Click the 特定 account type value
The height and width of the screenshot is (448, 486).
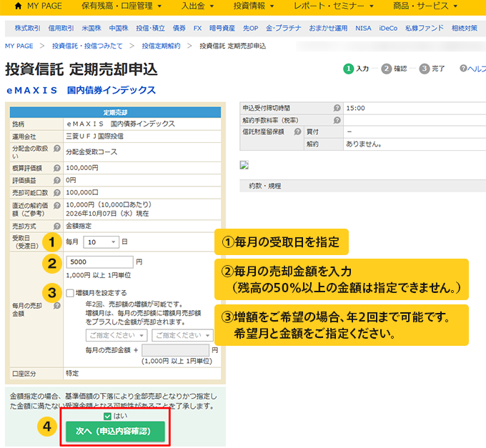tap(72, 373)
